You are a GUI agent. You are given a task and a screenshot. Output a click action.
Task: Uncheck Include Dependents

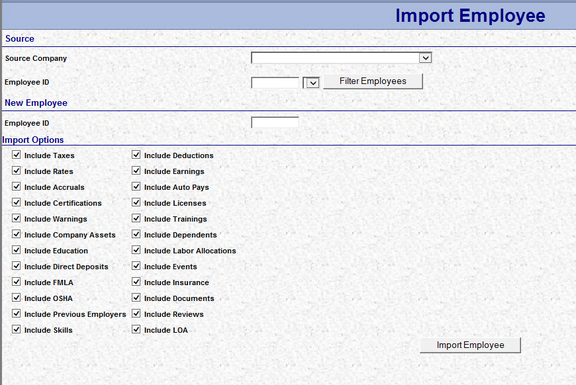[x=136, y=234]
